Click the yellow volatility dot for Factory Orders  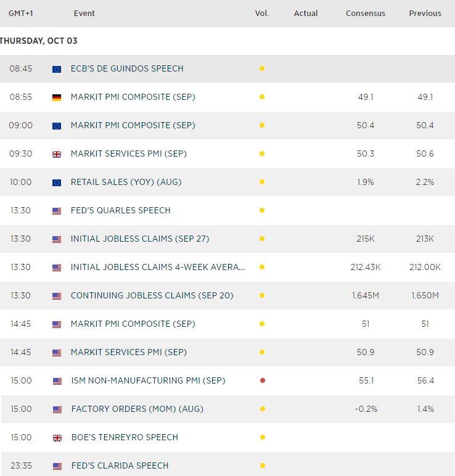coord(262,409)
